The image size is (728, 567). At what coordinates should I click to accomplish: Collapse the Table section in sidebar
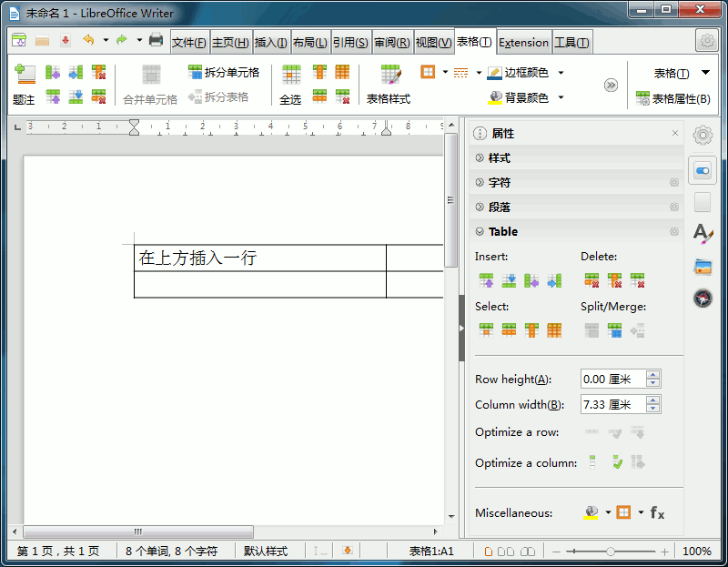[x=502, y=232]
